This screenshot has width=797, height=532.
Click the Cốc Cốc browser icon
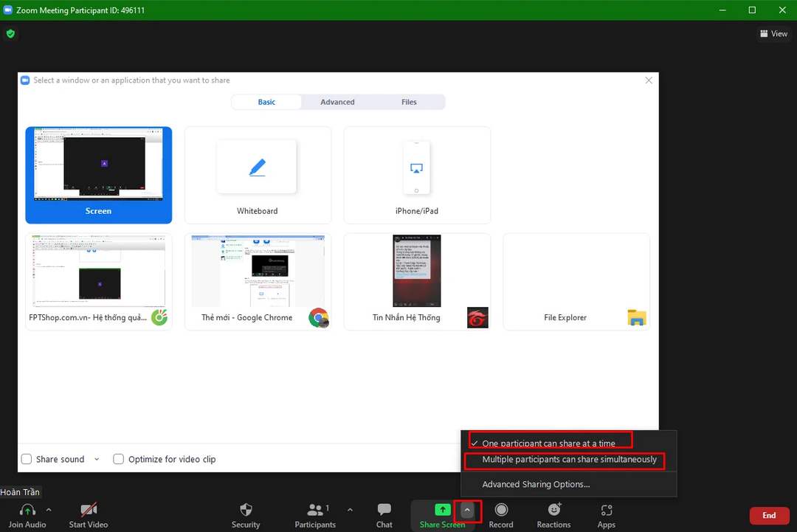(x=159, y=317)
